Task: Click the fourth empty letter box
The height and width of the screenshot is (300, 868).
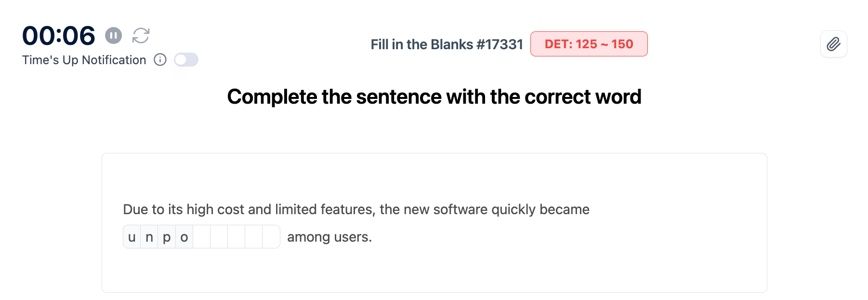Action: (254, 237)
